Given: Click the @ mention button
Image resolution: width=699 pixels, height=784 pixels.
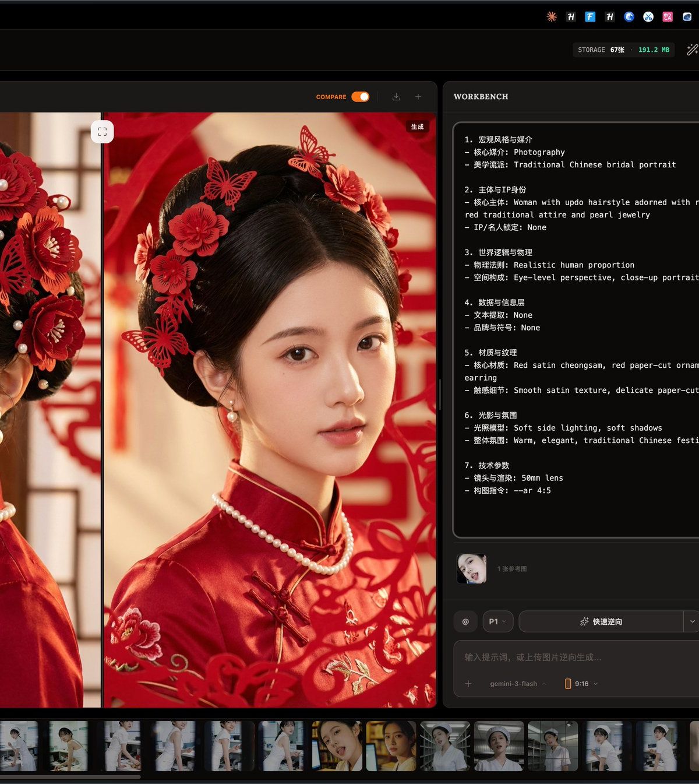Looking at the screenshot, I should point(465,622).
